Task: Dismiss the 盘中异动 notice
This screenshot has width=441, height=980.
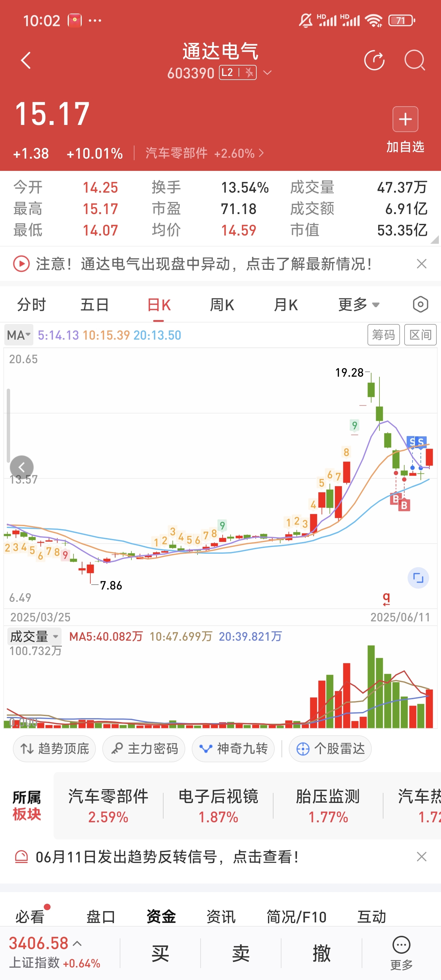Action: (422, 264)
